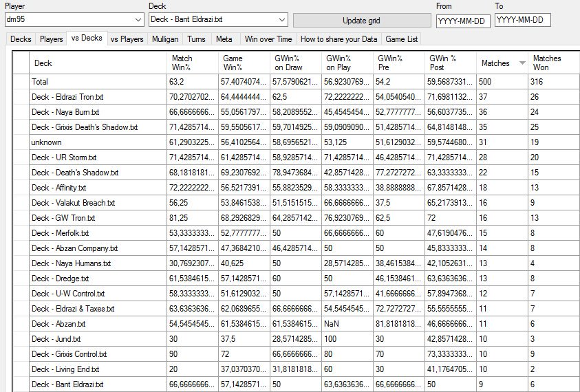Image resolution: width=580 pixels, height=392 pixels.
Task: Select the Eldrazi Tron deck row
Action: point(98,97)
